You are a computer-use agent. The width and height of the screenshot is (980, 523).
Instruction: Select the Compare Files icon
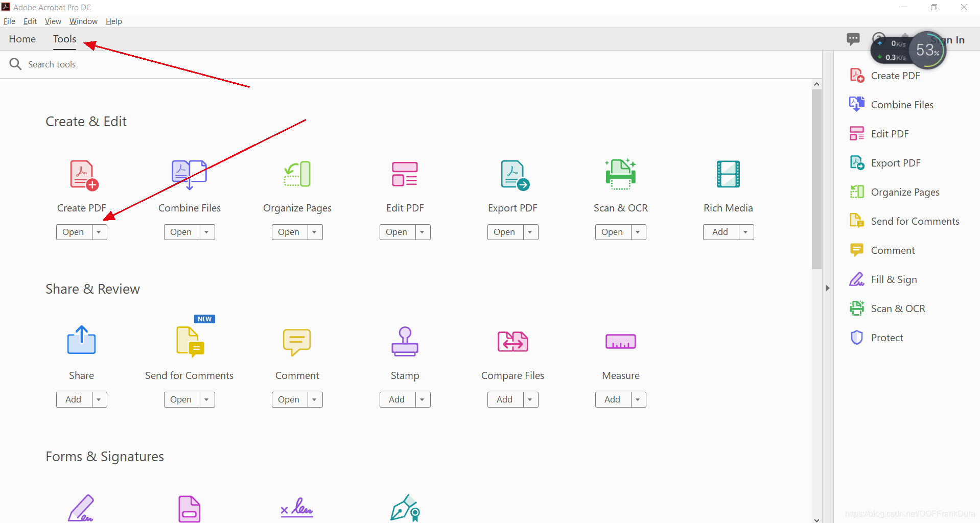512,342
